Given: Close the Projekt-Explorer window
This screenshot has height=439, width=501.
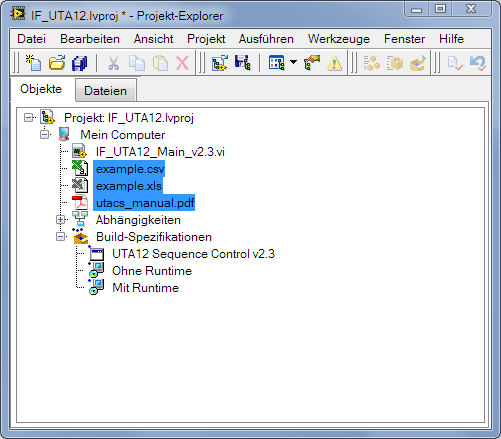Looking at the screenshot, I should click(x=471, y=9).
